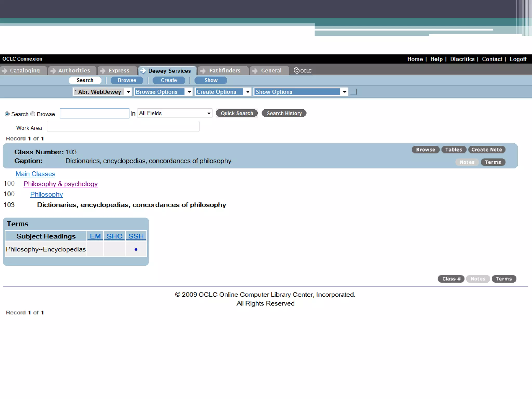Click the Authorities tab arrow icon

(x=53, y=71)
